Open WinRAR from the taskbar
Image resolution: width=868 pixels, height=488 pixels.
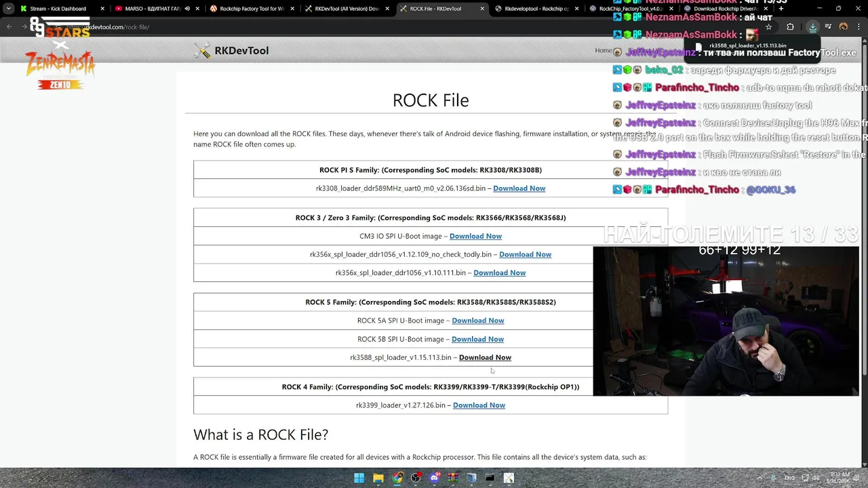click(x=453, y=478)
